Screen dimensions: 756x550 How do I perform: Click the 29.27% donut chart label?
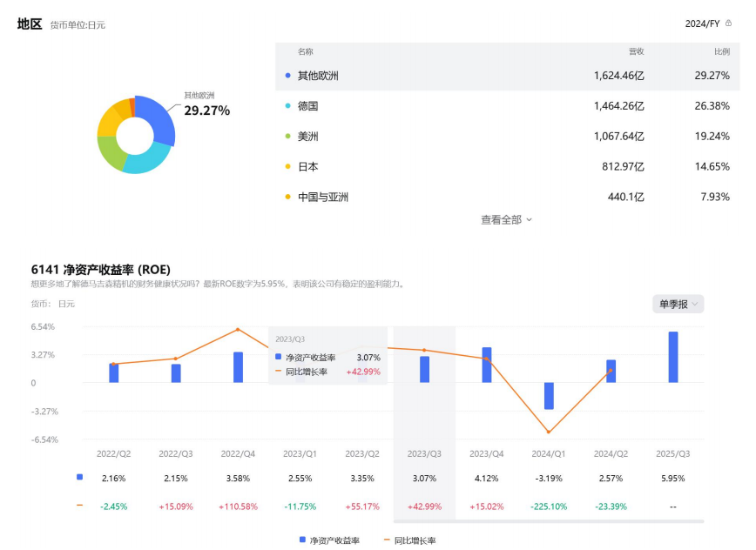point(206,111)
